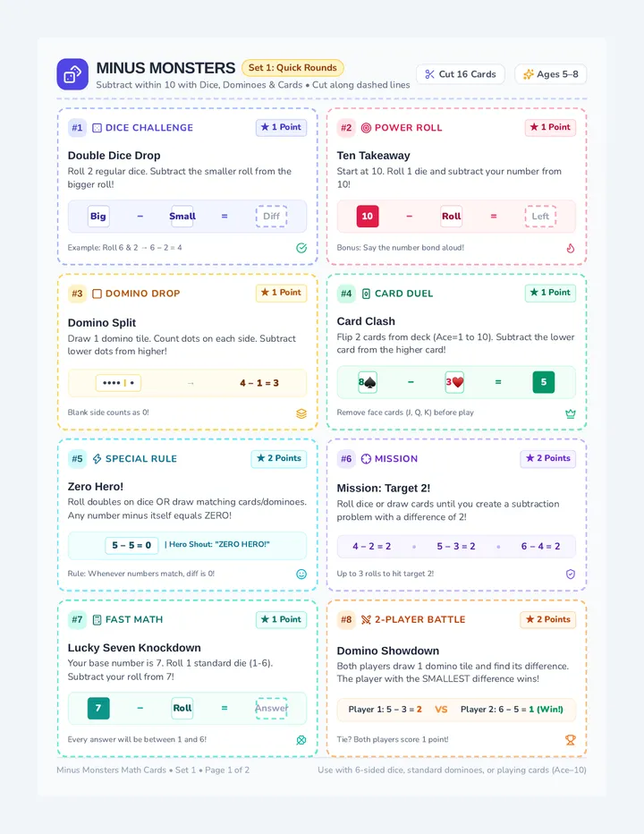
Task: Click the 8 of spades card tile
Action: pos(368,382)
